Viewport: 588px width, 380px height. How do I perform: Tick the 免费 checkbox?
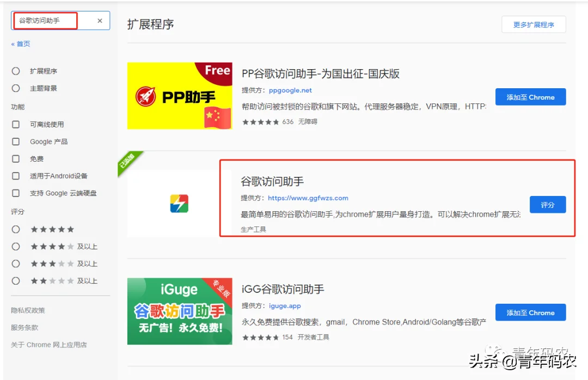pyautogui.click(x=16, y=158)
